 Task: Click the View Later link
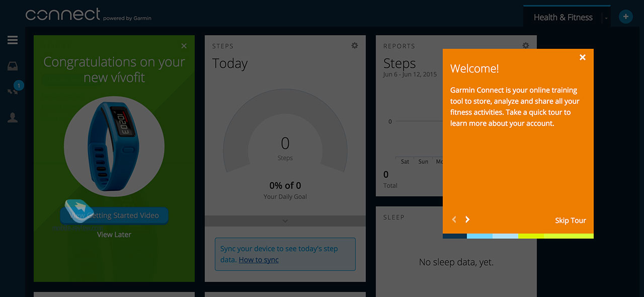[x=114, y=235]
